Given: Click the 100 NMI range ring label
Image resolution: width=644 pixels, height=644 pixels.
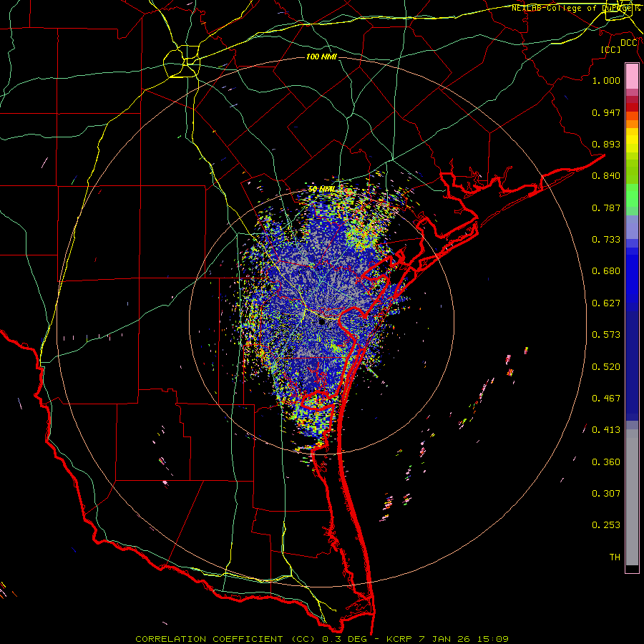Looking at the screenshot, I should pyautogui.click(x=321, y=57).
